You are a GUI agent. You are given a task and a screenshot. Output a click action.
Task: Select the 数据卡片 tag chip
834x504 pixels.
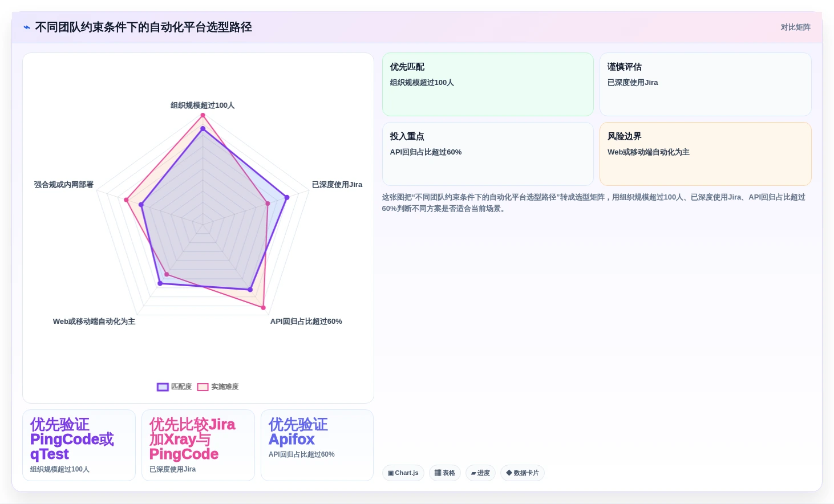tap(523, 473)
